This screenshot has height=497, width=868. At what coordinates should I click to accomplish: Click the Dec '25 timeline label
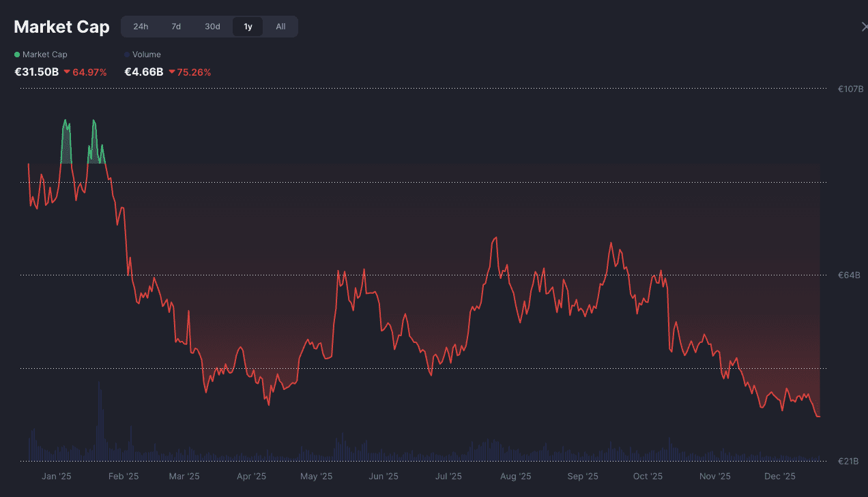pyautogui.click(x=779, y=477)
